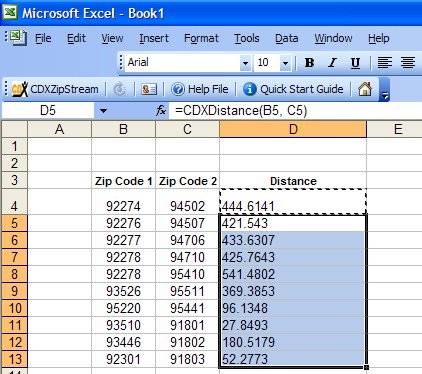The image size is (422, 374).
Task: Open the Insert menu
Action: pos(154,38)
